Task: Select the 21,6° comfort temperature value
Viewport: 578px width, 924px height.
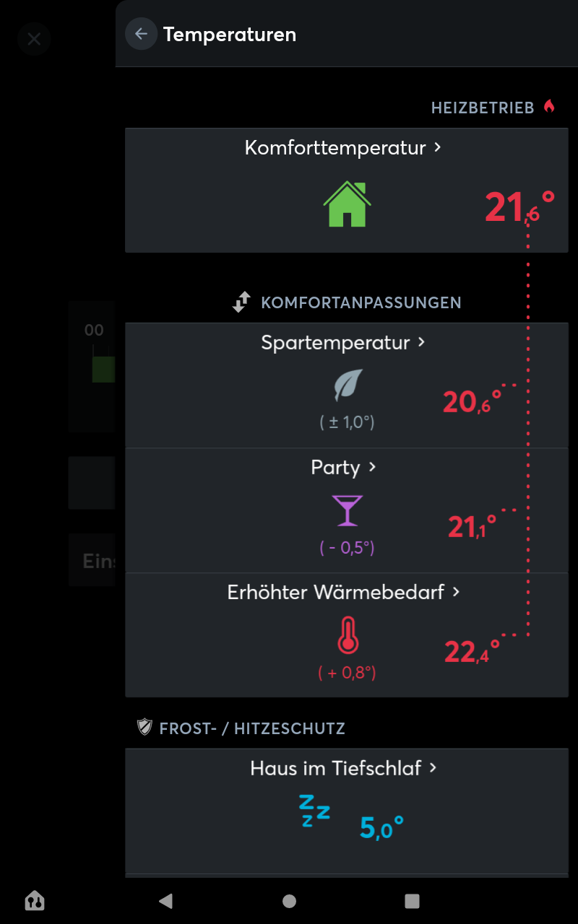Action: (519, 207)
